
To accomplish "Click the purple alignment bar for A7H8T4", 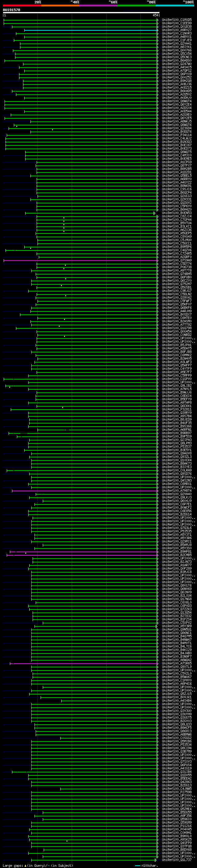I will point(85,491).
